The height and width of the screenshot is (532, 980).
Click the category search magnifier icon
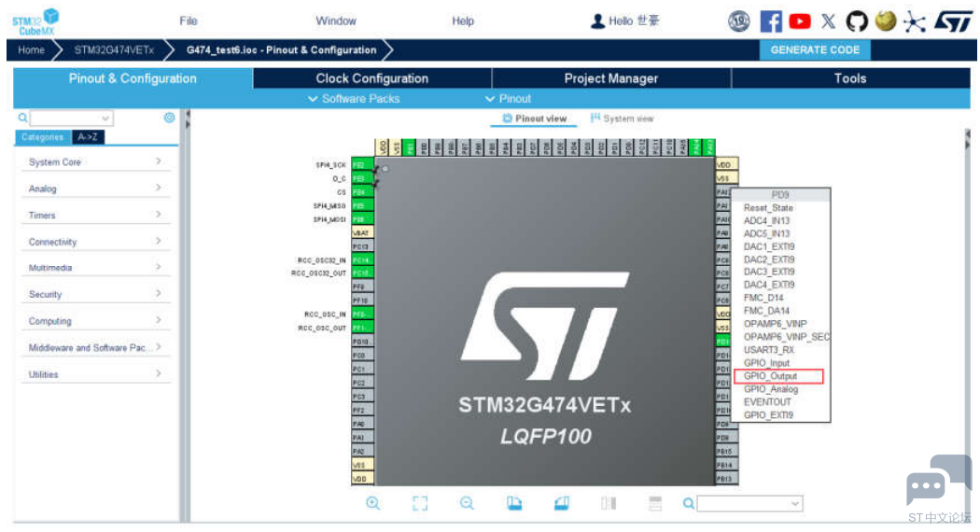click(x=22, y=118)
